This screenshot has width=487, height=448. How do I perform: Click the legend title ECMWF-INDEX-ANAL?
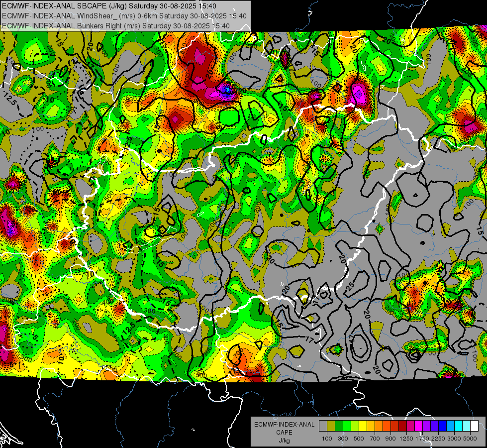284,425
